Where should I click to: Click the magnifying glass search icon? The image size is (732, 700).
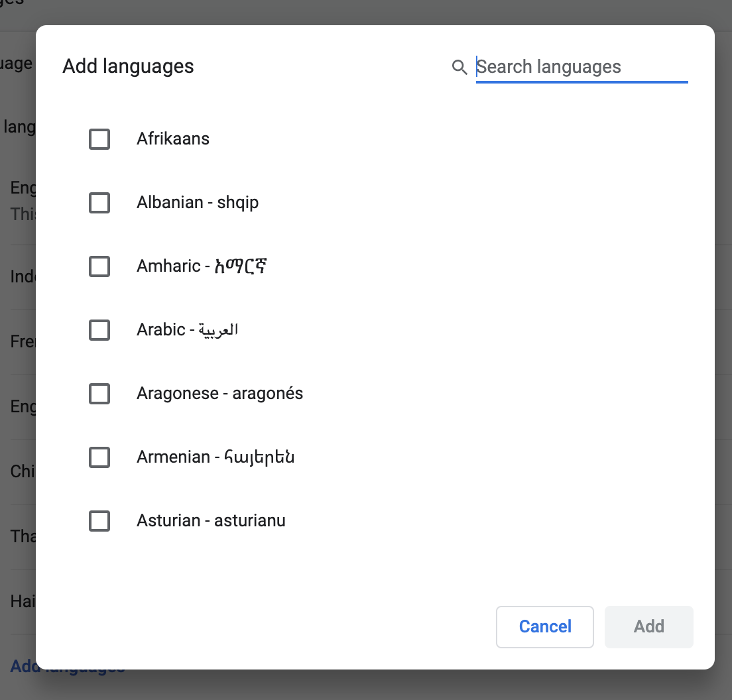459,67
